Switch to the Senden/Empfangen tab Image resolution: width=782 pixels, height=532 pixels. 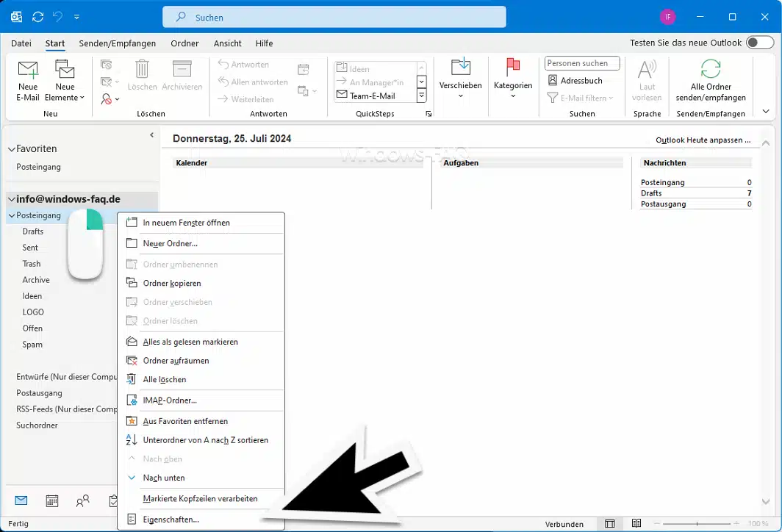click(117, 43)
